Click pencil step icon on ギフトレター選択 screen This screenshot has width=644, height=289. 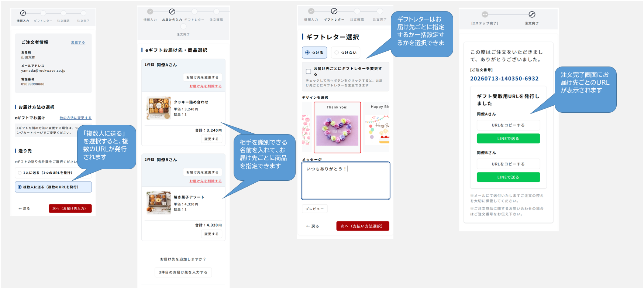[x=334, y=11]
